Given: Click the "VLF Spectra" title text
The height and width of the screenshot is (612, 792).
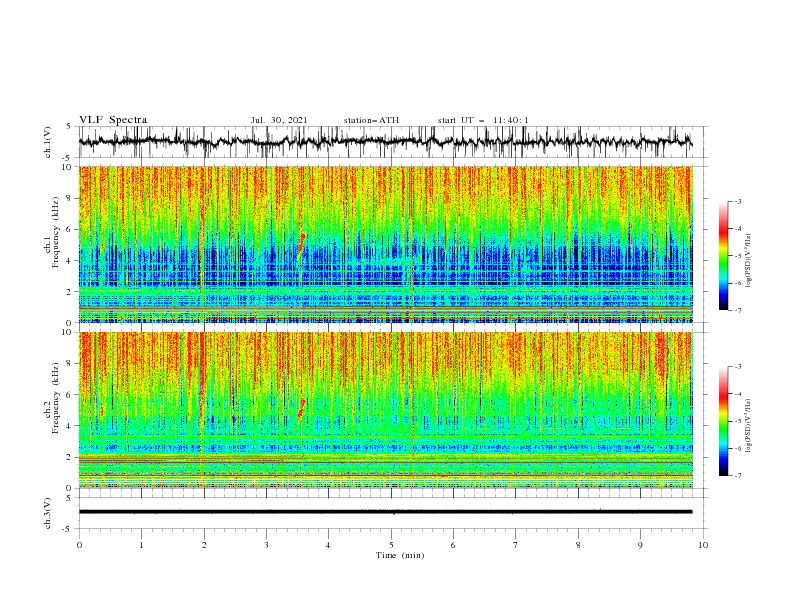Looking at the screenshot, I should pos(113,120).
